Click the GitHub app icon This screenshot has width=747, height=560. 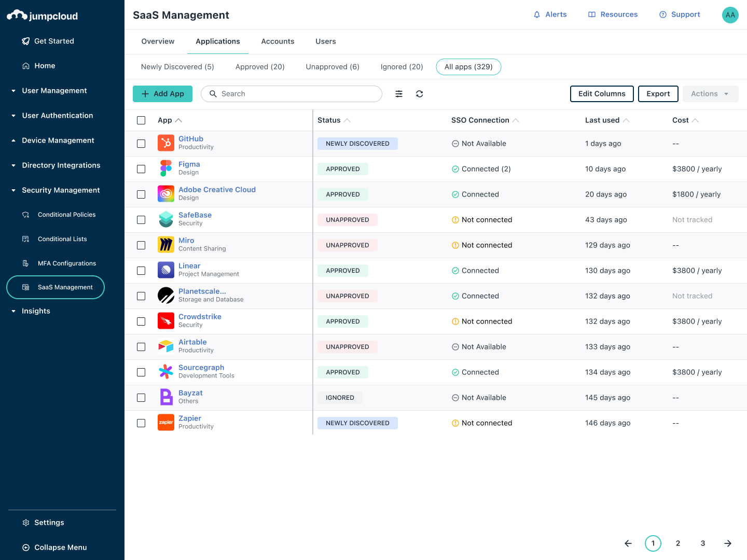coord(166,143)
